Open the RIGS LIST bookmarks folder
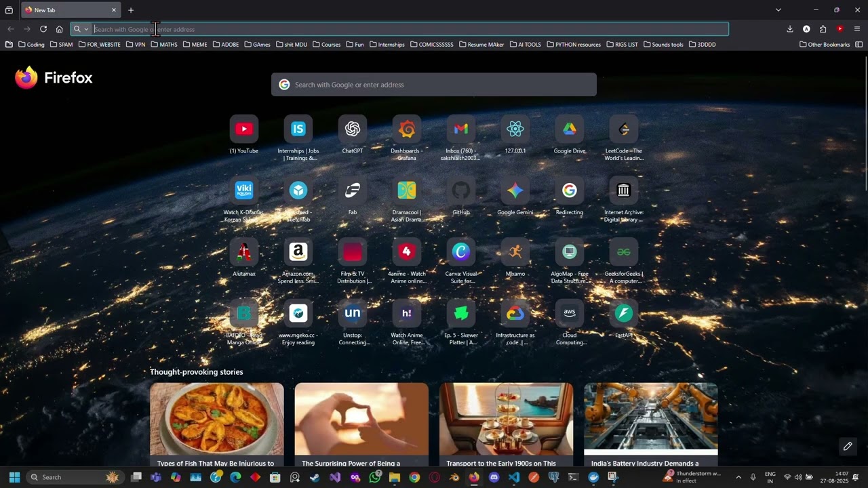This screenshot has width=868, height=488. [x=622, y=45]
